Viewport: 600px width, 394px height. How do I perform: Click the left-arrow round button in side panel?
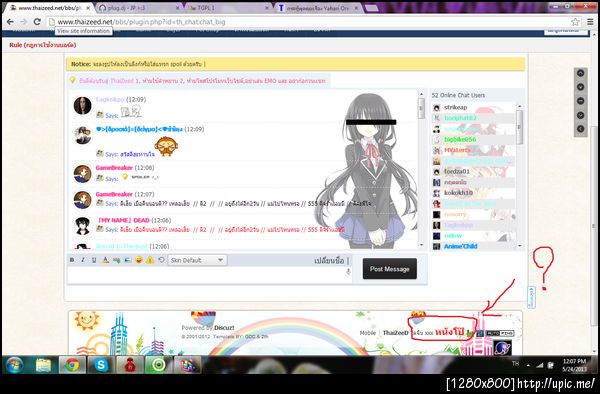pos(580,129)
